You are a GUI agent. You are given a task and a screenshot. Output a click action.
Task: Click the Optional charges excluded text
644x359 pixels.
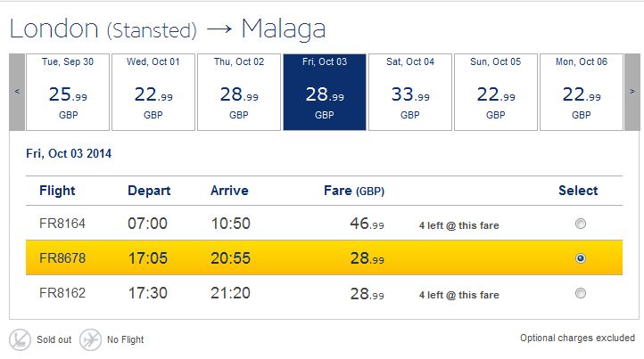click(x=577, y=339)
